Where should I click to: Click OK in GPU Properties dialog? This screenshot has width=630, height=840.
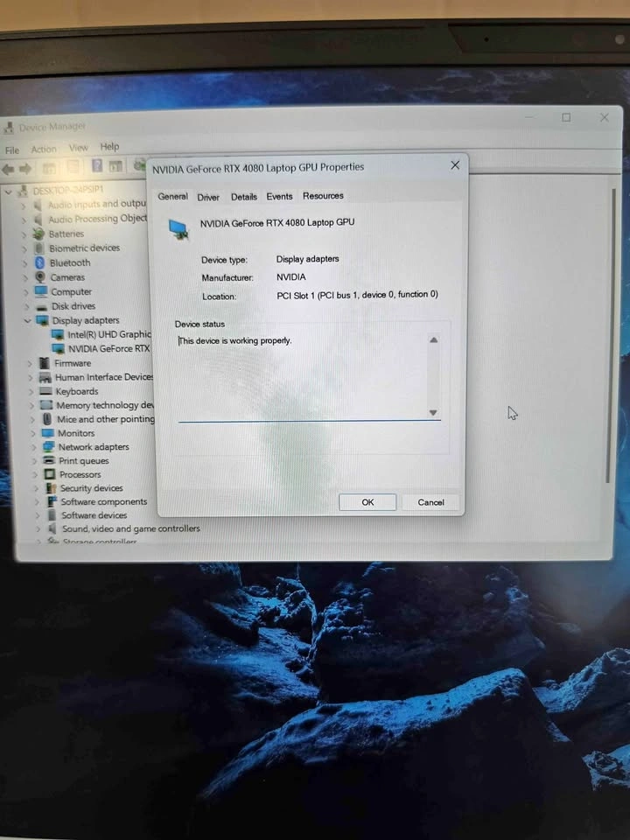tap(367, 502)
